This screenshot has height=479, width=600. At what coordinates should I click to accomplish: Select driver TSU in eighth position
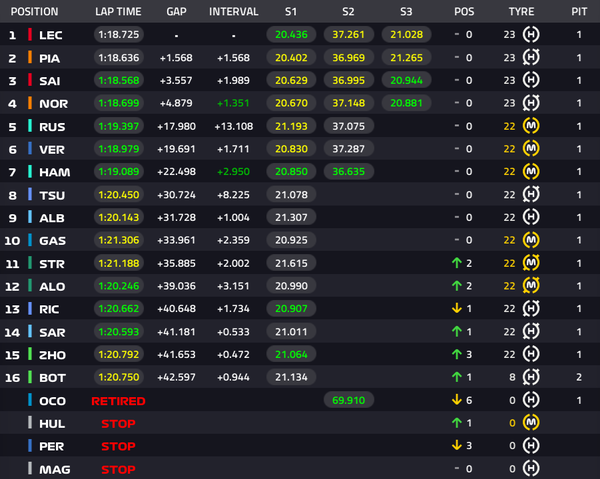(x=52, y=196)
